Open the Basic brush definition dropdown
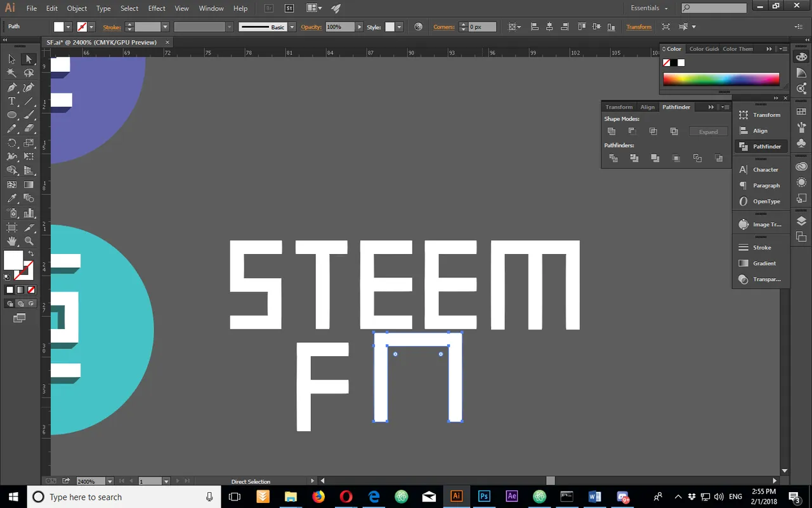 pos(292,27)
